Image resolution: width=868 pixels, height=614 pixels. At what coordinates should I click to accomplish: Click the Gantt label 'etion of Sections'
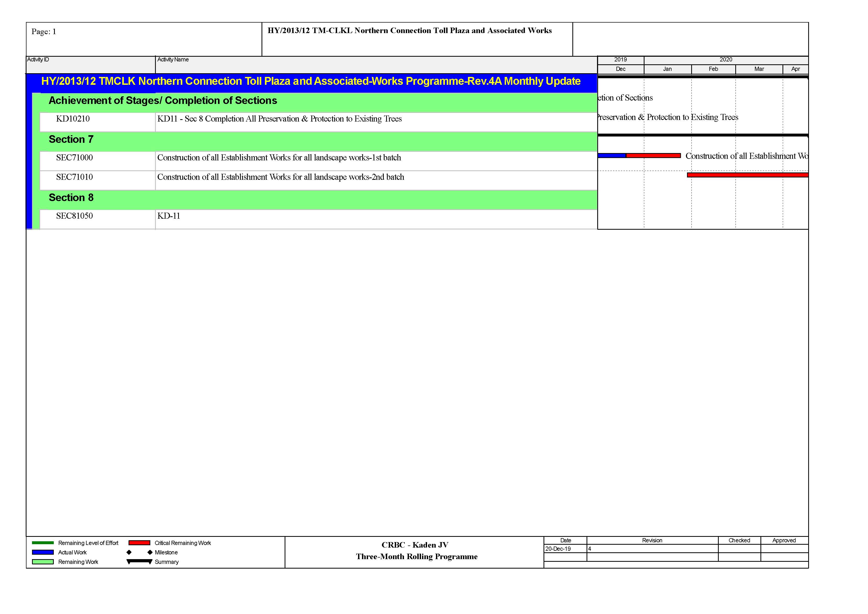coord(625,98)
